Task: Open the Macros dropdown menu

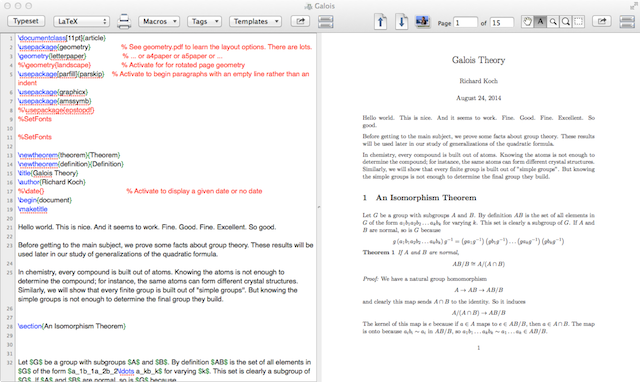Action: coord(159,21)
